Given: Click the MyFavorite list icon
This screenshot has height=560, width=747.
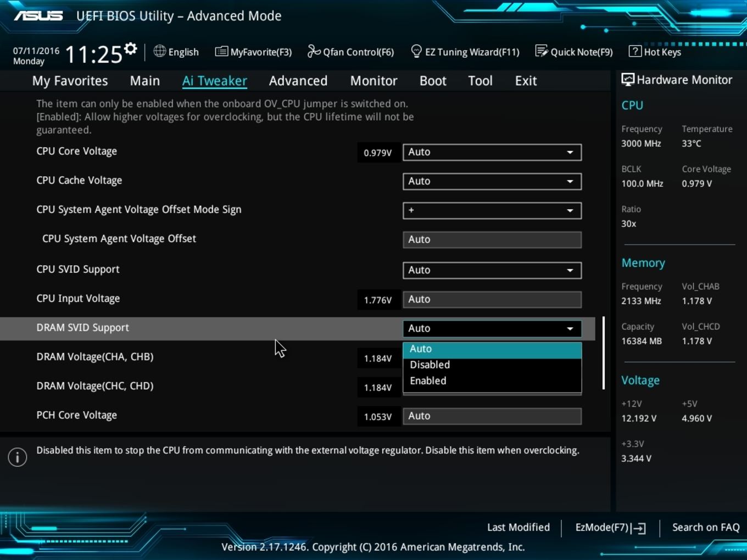Looking at the screenshot, I should click(221, 52).
